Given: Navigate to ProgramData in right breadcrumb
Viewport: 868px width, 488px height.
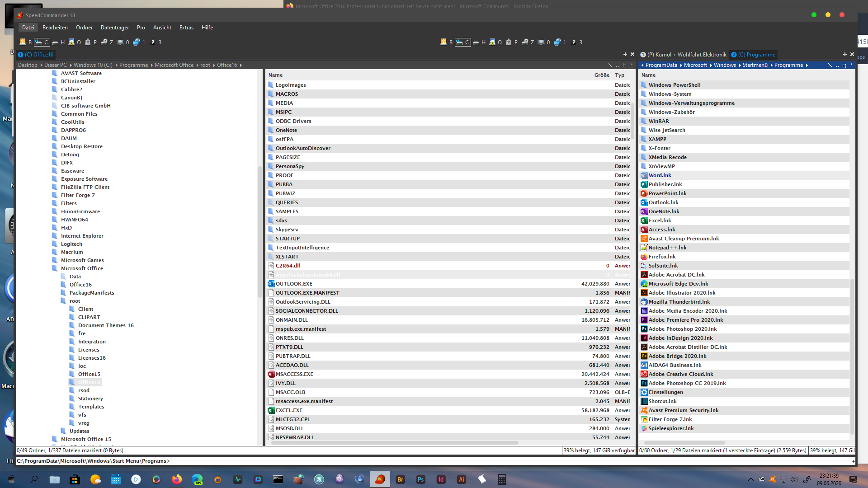Looking at the screenshot, I should (x=661, y=65).
